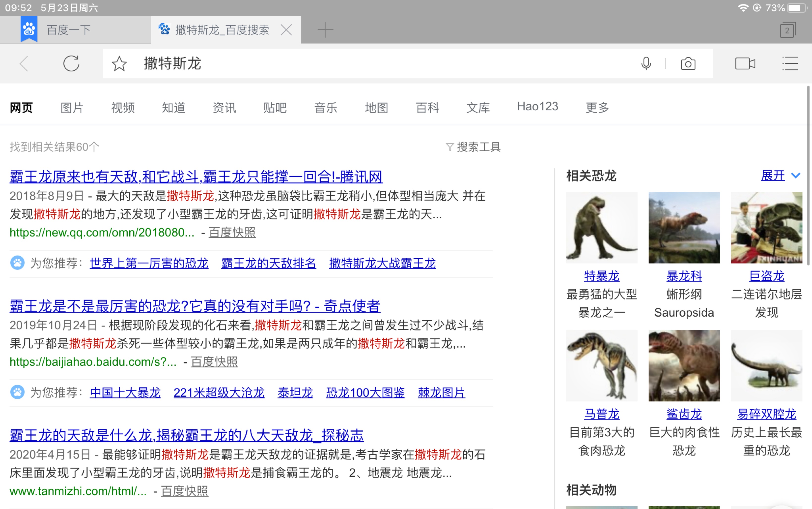Select the 网页 search category
This screenshot has width=812, height=509.
tap(21, 108)
